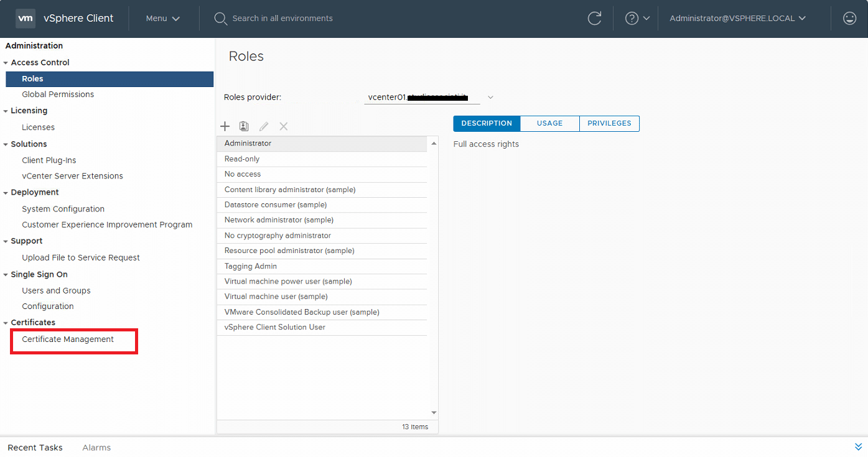Click the smiley feedback icon
Image resolution: width=868 pixels, height=457 pixels.
850,19
